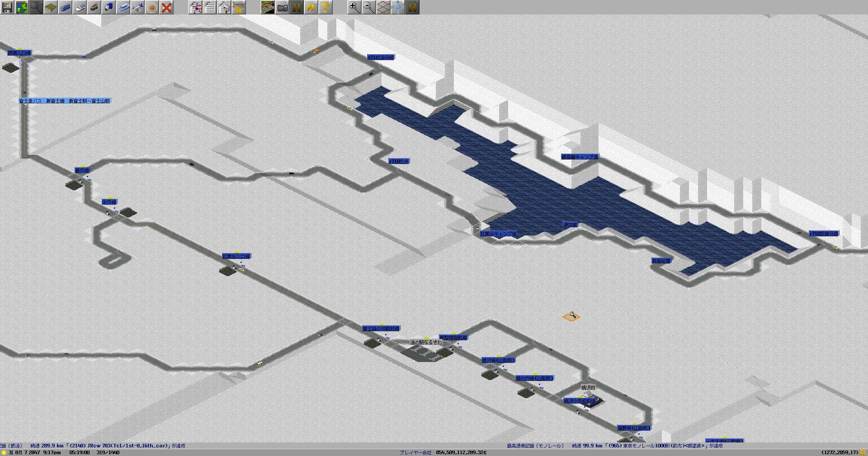This screenshot has height=456, width=868.
Task: Rotate the map with the compass icon
Action: point(398,7)
